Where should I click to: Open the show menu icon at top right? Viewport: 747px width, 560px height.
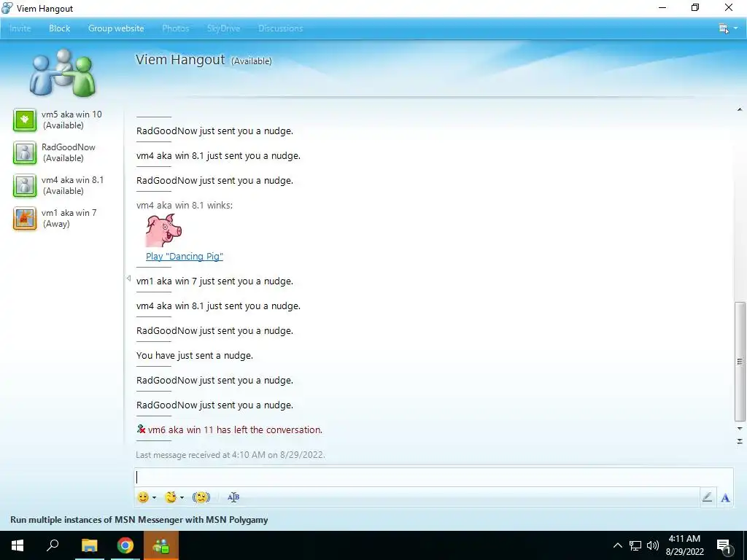[x=724, y=28]
